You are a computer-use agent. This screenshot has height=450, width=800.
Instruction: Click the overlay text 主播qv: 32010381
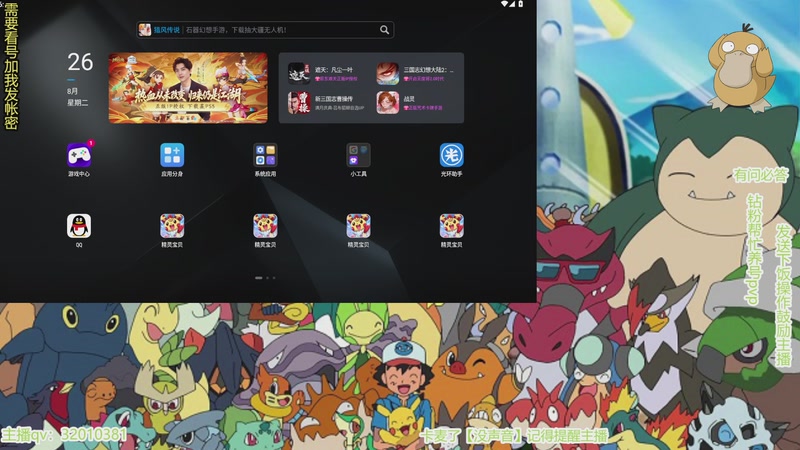tap(64, 435)
